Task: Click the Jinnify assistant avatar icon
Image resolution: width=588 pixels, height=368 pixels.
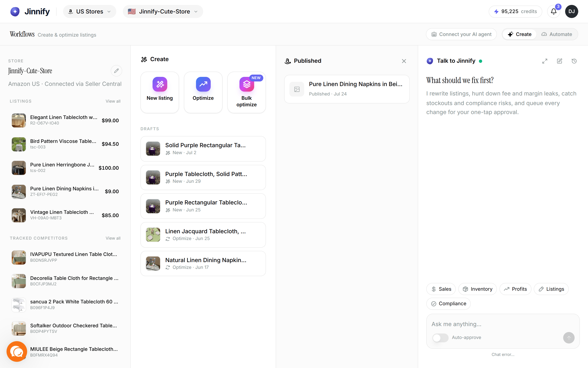Action: click(x=430, y=61)
